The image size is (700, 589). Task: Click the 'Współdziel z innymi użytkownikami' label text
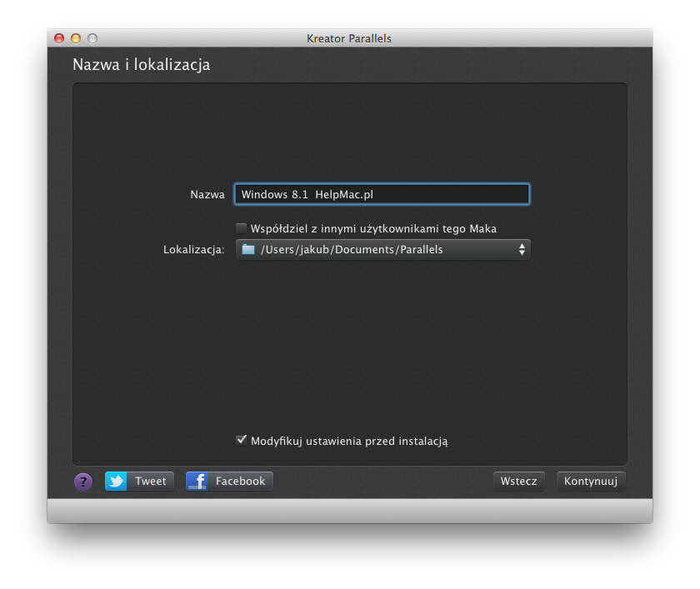[373, 228]
